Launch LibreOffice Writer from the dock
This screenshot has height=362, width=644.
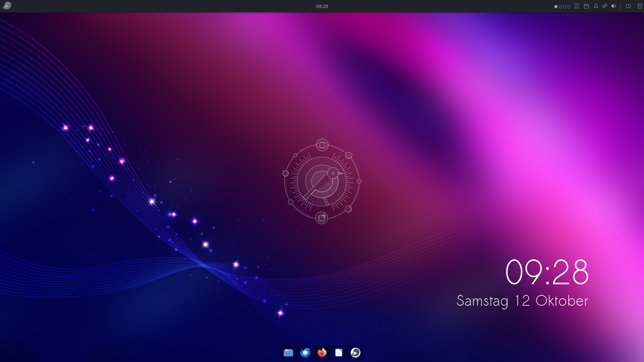[339, 353]
